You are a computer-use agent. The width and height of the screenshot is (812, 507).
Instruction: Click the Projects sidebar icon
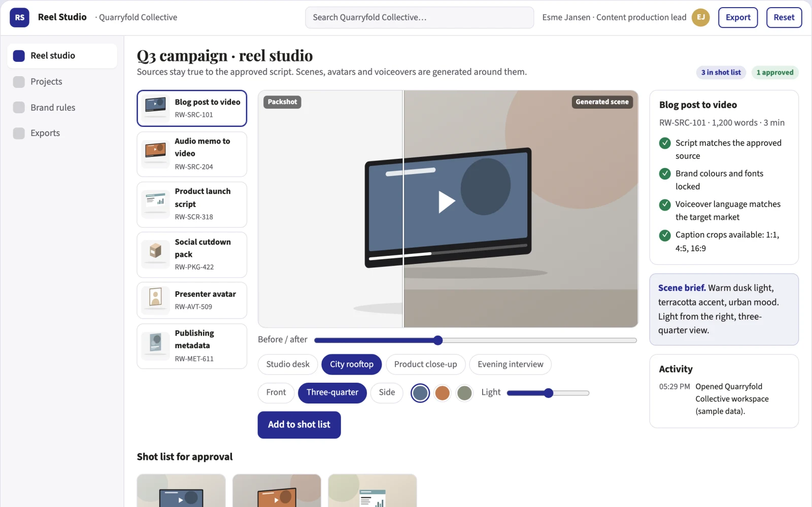point(19,82)
